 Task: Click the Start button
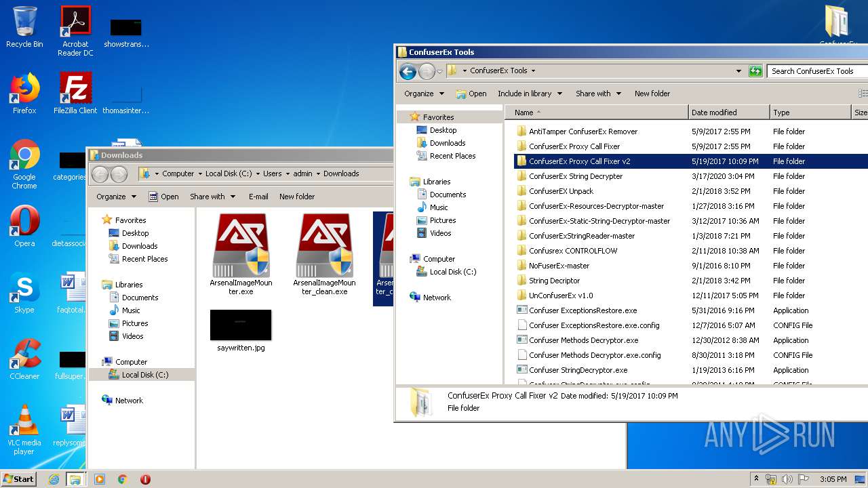[x=19, y=479]
